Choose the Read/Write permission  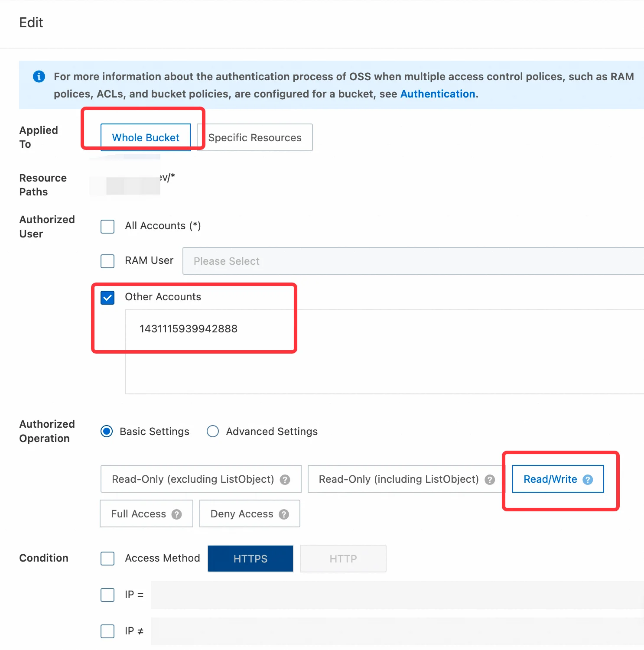coord(558,479)
